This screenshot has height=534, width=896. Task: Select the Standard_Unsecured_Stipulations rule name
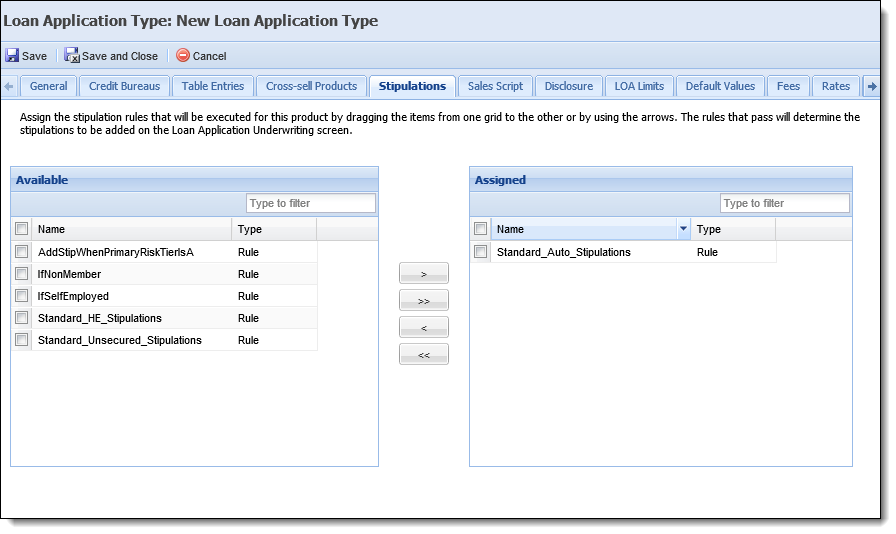[x=119, y=340]
